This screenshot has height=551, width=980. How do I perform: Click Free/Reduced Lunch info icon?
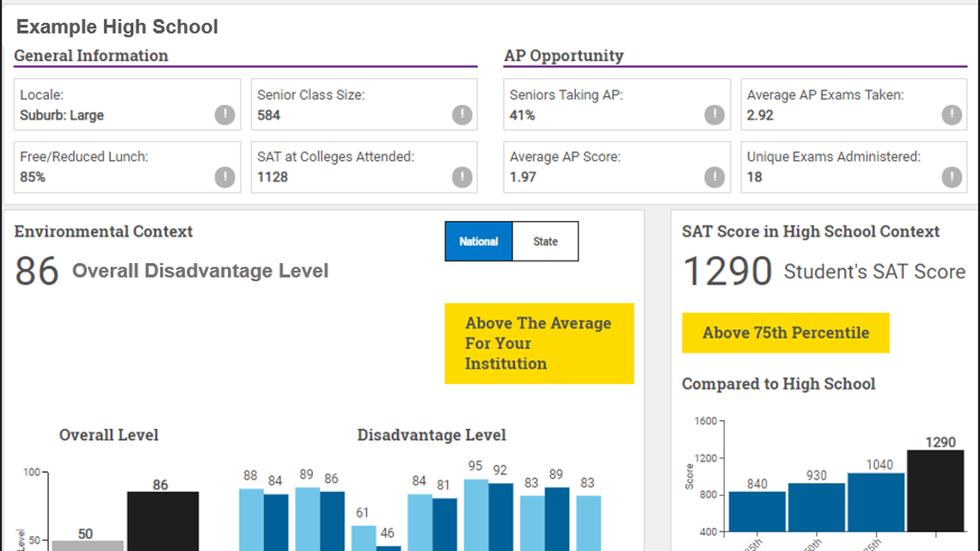[x=224, y=177]
